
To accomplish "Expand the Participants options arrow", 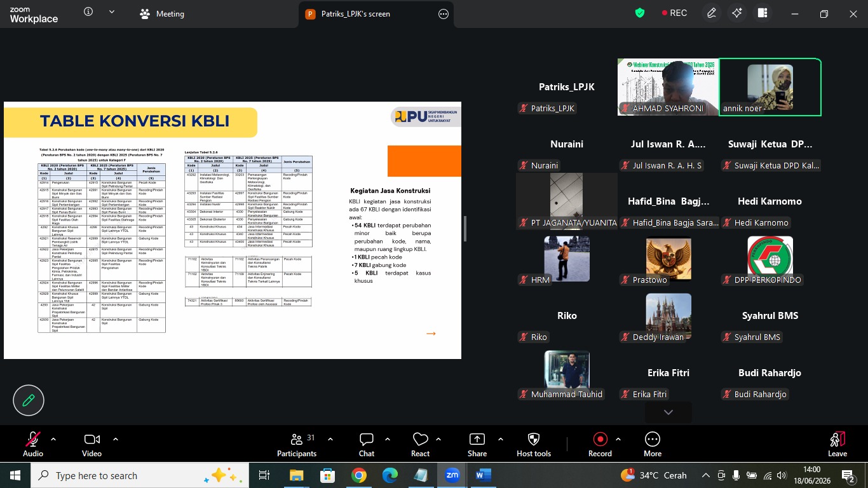I will (330, 439).
